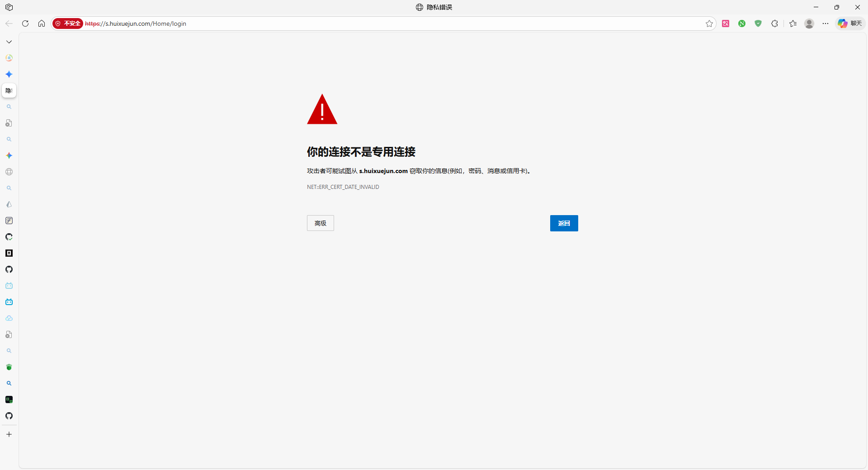Toggle the 聊天 Copilot chat pane
Image resolution: width=868 pixels, height=470 pixels.
point(850,23)
